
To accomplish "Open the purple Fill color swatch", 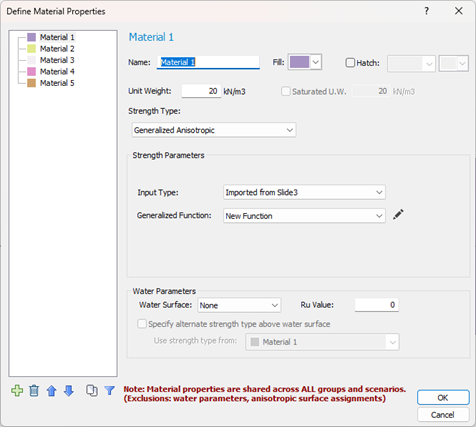I will coord(299,62).
